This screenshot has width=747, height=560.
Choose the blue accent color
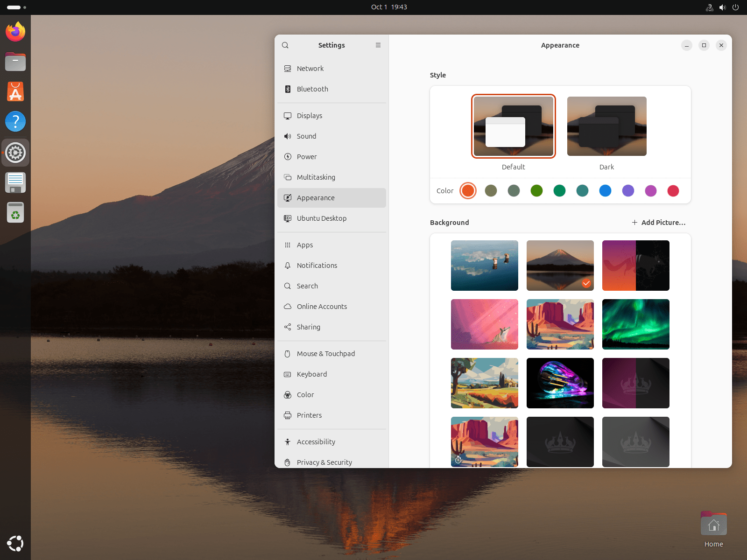click(605, 191)
